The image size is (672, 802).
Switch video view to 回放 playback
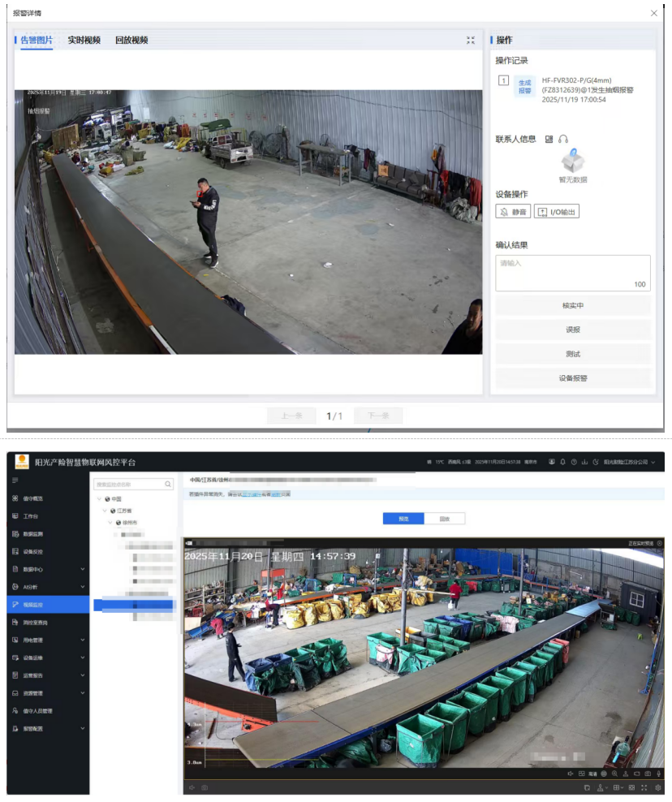pos(444,519)
